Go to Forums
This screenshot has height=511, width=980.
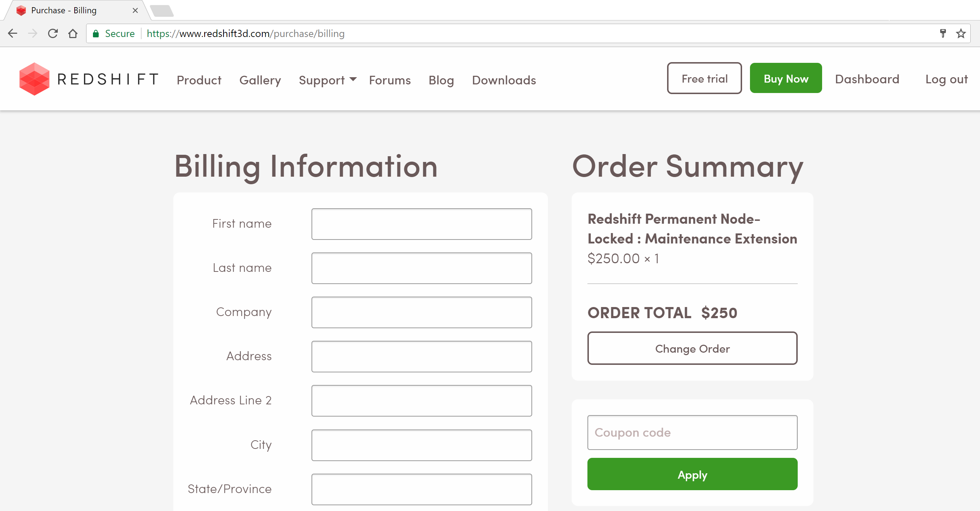pos(390,80)
